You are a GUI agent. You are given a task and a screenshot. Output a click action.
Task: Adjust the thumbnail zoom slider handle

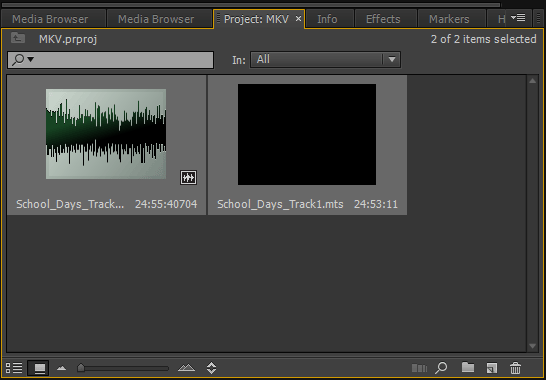pos(81,368)
